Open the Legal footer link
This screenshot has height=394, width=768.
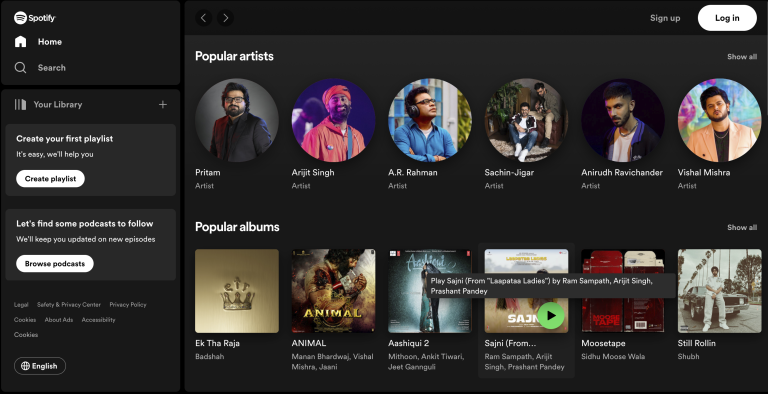pyautogui.click(x=21, y=305)
